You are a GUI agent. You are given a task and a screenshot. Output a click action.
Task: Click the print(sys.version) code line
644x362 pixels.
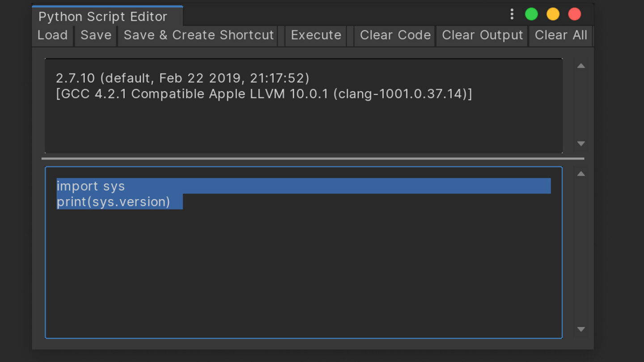click(113, 202)
